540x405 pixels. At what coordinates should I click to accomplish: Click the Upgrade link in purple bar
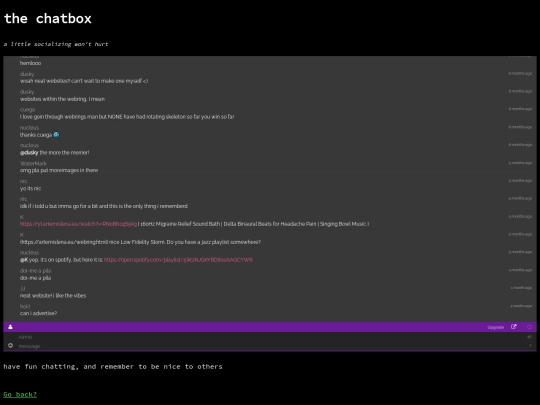click(x=496, y=327)
